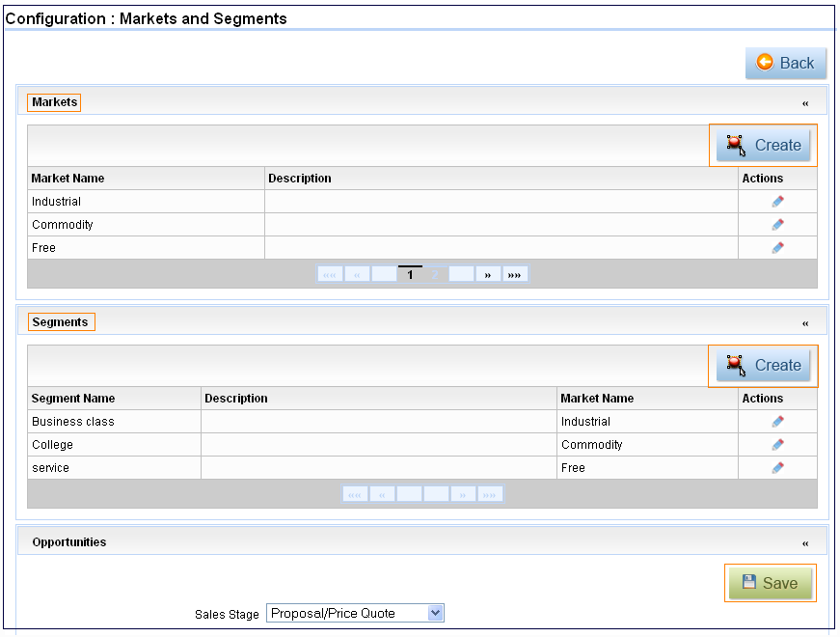This screenshot has height=637, width=840.
Task: Edit the Commodity market using its pencil icon
Action: click(x=778, y=225)
